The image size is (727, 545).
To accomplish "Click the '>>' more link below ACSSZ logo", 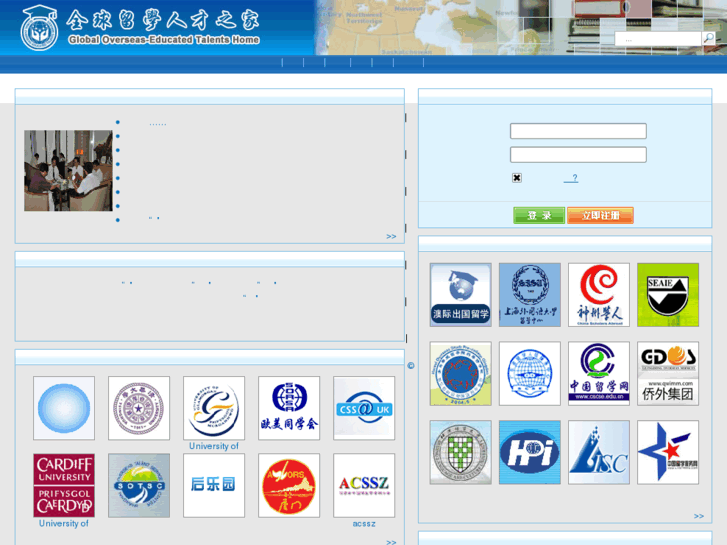I will (391, 542).
